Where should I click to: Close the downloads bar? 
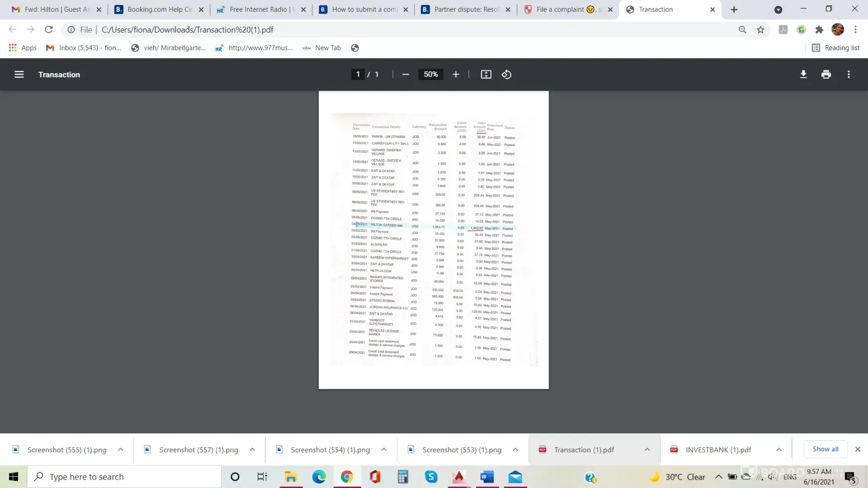pos(858,449)
